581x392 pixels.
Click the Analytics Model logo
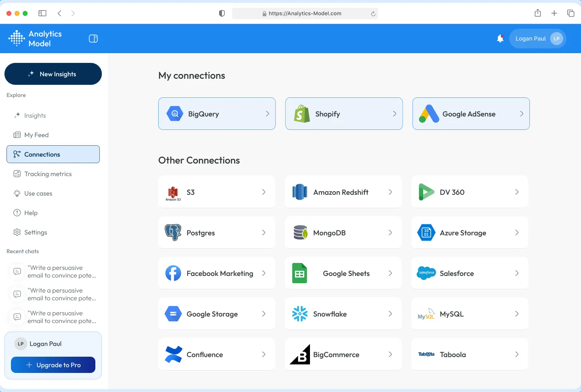[35, 39]
